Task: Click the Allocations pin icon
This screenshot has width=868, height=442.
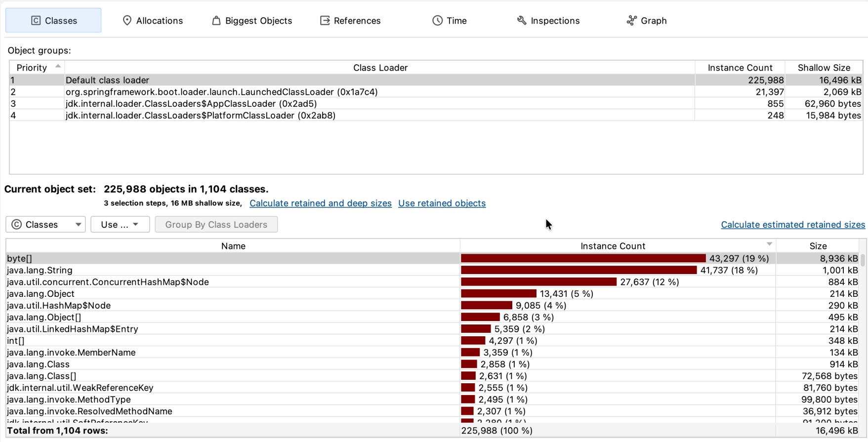Action: point(127,20)
